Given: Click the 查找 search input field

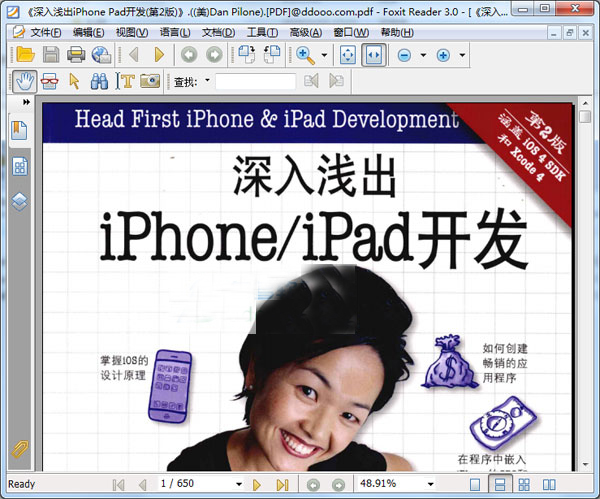Looking at the screenshot, I should [255, 81].
